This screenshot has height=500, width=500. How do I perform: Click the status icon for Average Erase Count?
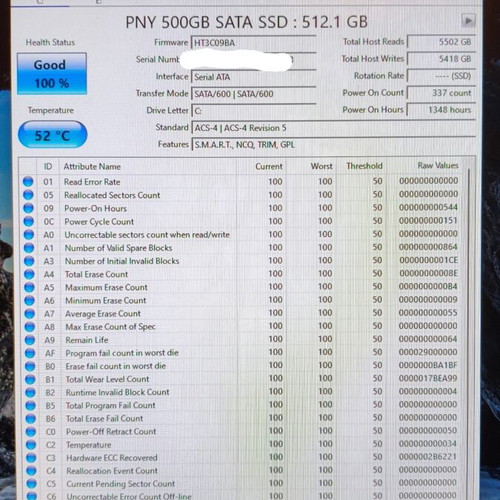tap(30, 314)
